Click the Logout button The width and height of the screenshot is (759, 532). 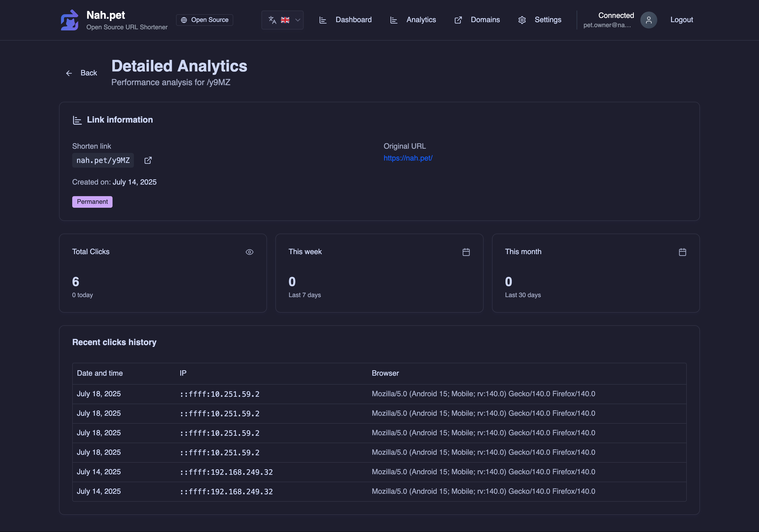[x=681, y=20]
